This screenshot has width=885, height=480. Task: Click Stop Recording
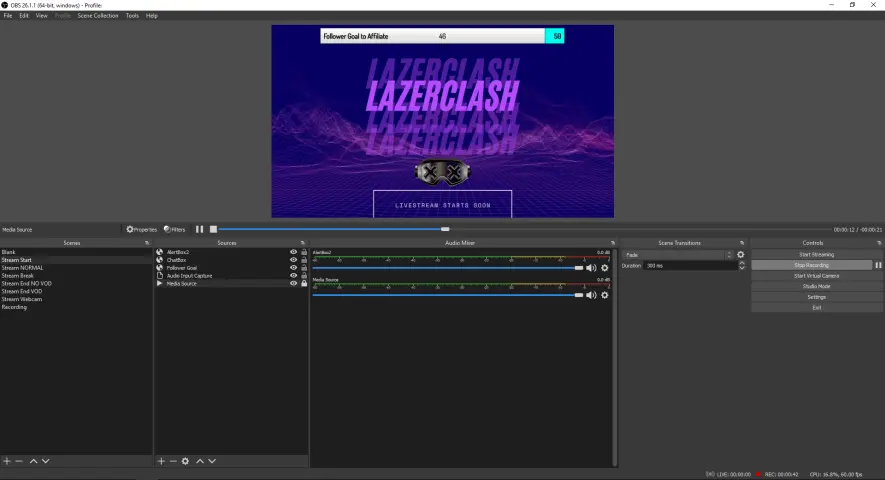812,265
